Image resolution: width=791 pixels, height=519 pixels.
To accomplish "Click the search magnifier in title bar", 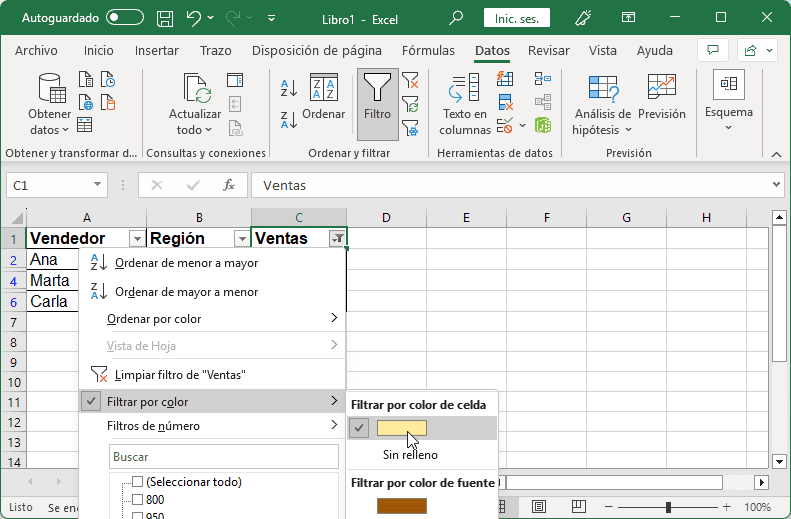I will [x=456, y=18].
